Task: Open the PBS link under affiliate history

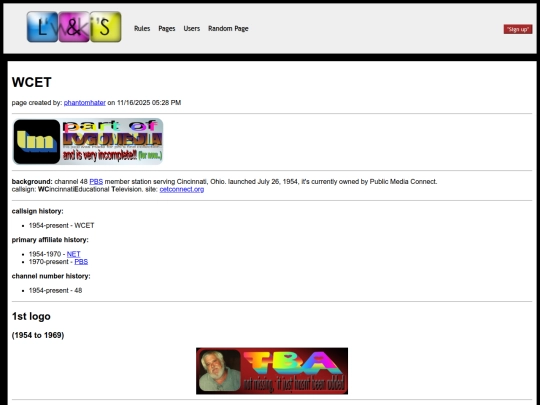Action: pyautogui.click(x=81, y=262)
